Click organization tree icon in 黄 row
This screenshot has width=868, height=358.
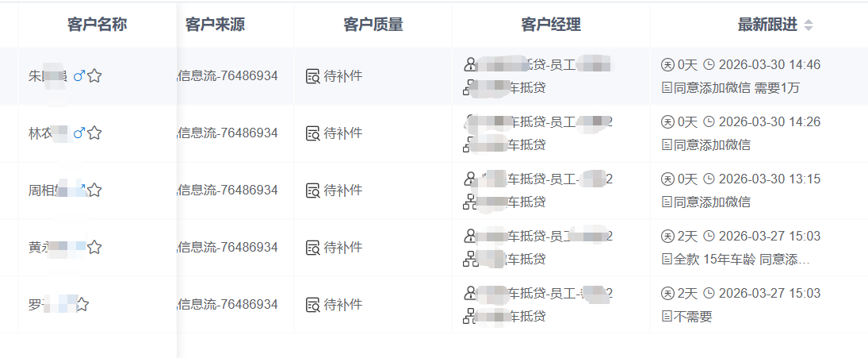pyautogui.click(x=471, y=259)
